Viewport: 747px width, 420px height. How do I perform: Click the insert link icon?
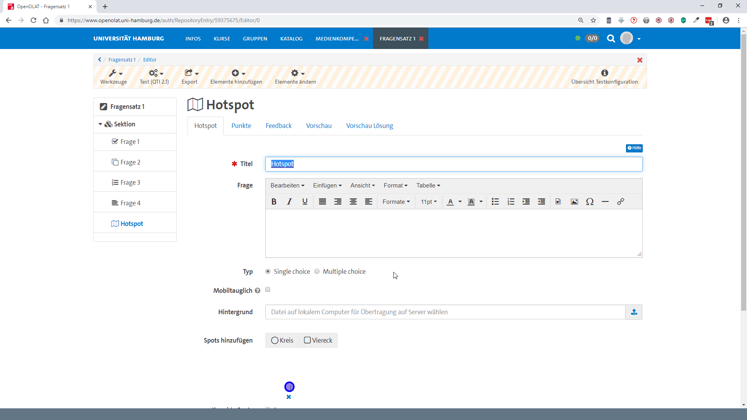(x=620, y=202)
